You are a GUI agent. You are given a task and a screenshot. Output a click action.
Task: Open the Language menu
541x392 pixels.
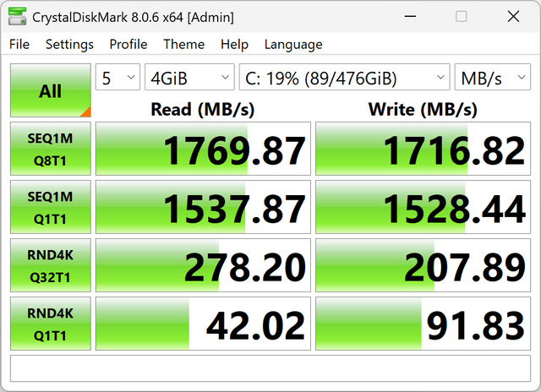click(x=293, y=45)
